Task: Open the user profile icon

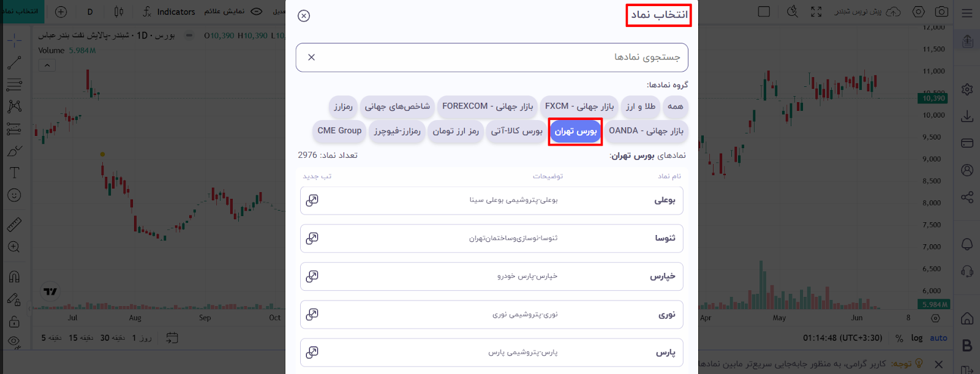Action: (967, 170)
